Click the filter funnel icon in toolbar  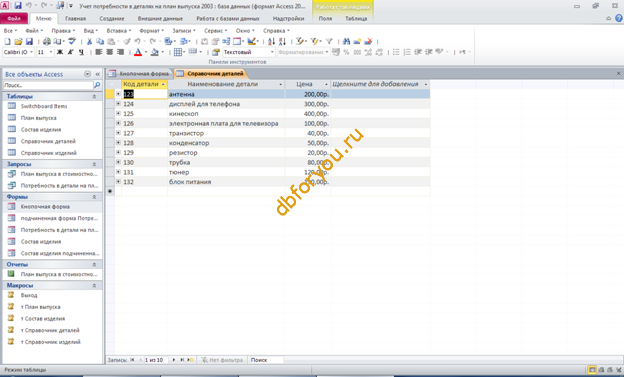[x=329, y=41]
